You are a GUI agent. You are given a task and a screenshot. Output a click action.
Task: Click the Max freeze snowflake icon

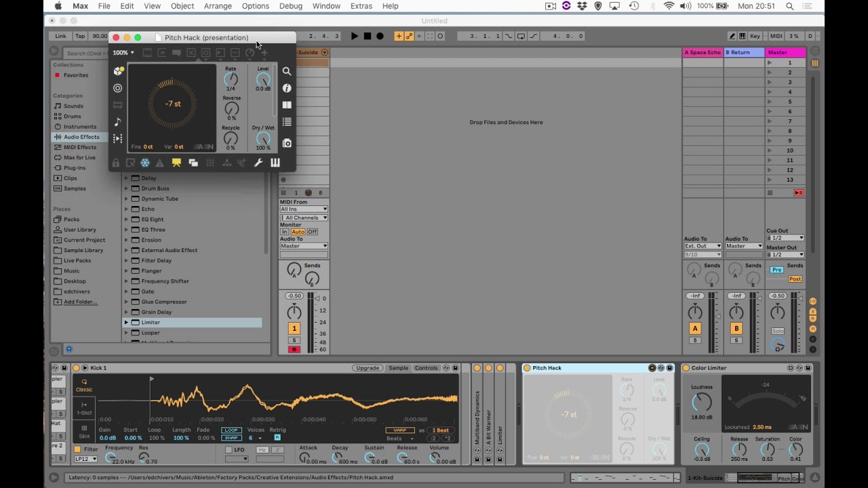pyautogui.click(x=144, y=163)
